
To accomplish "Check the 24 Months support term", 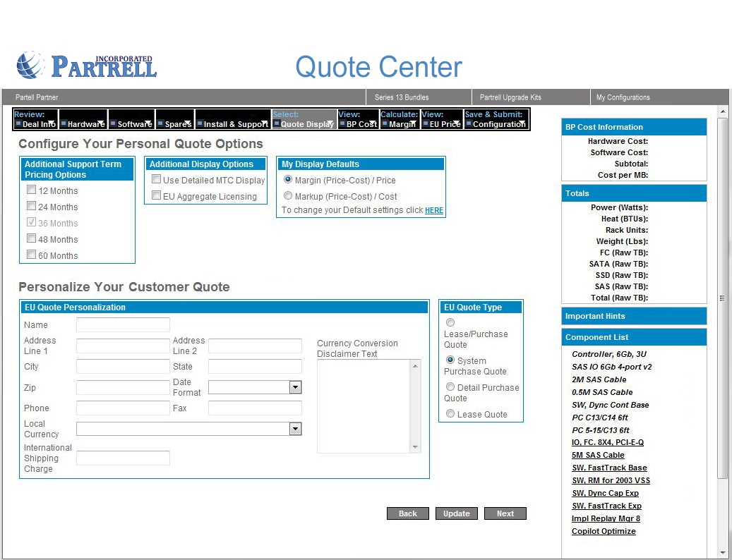I will [x=31, y=206].
